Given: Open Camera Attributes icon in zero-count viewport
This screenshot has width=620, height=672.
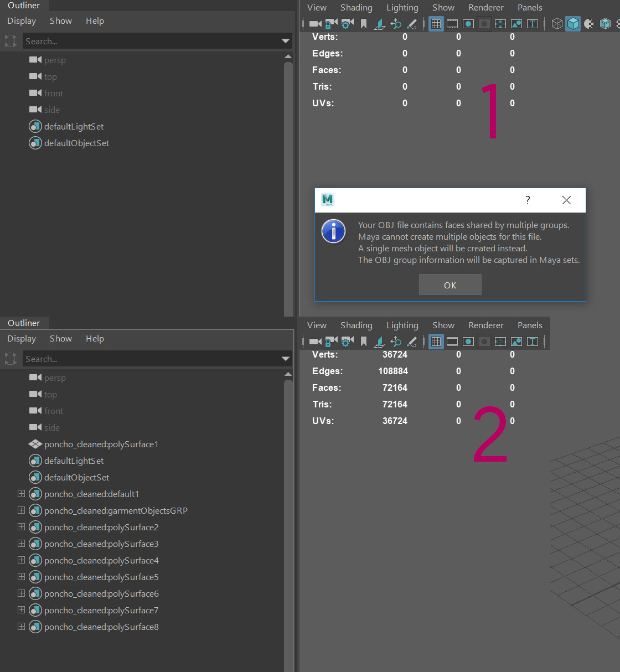Looking at the screenshot, I should (348, 24).
